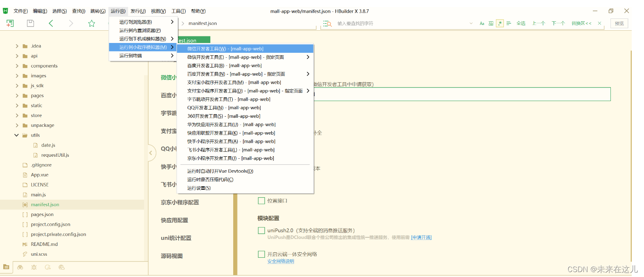Click the uni.scss sass icon

25,254
